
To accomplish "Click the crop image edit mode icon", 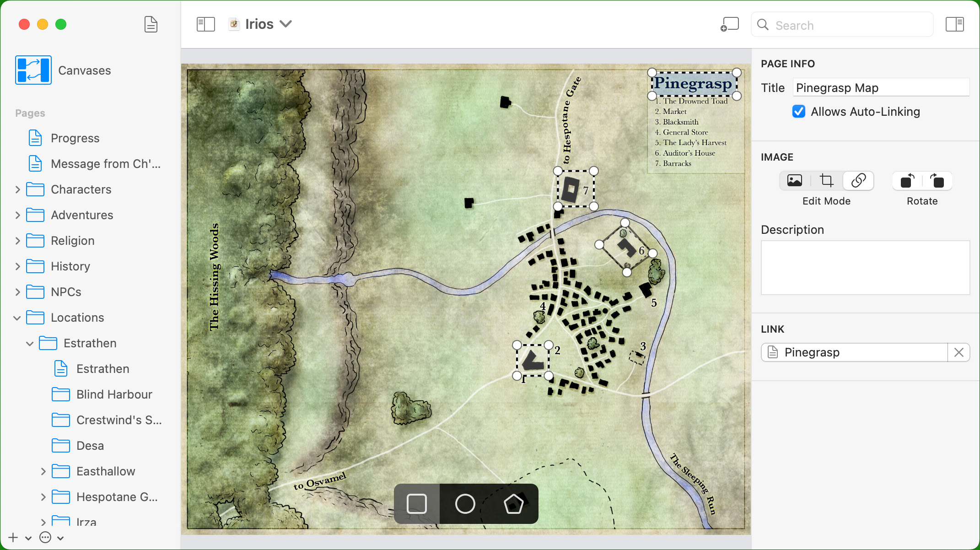I will [x=826, y=181].
